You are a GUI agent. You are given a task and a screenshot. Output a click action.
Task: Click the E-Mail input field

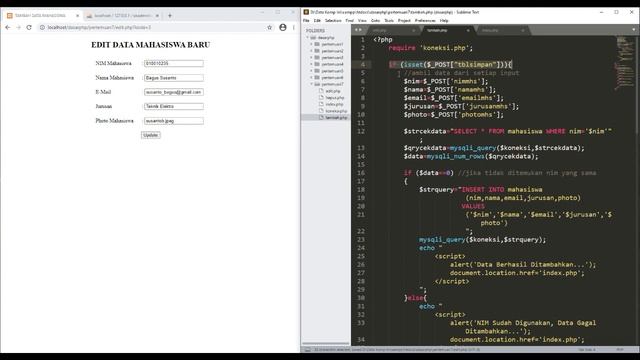click(173, 92)
